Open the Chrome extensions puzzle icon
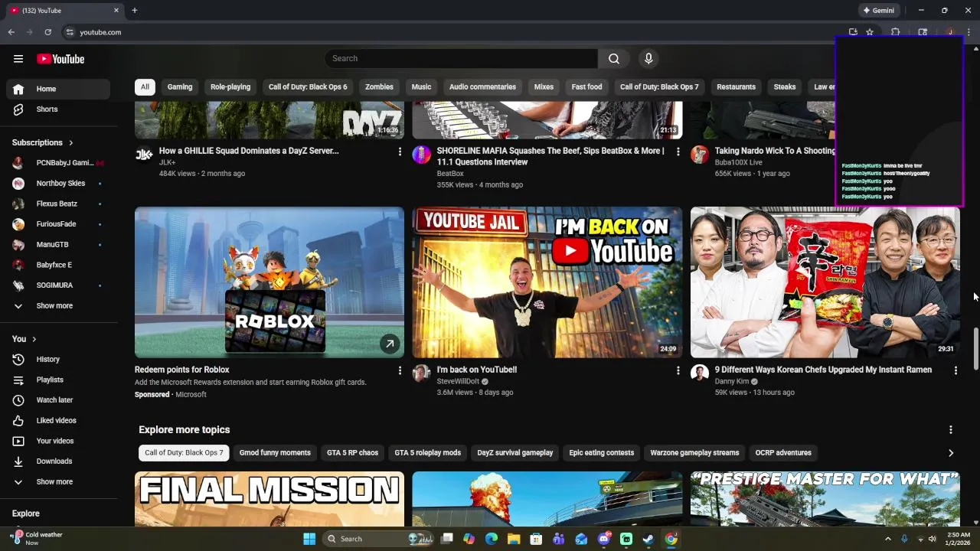The image size is (980, 551). [x=895, y=32]
